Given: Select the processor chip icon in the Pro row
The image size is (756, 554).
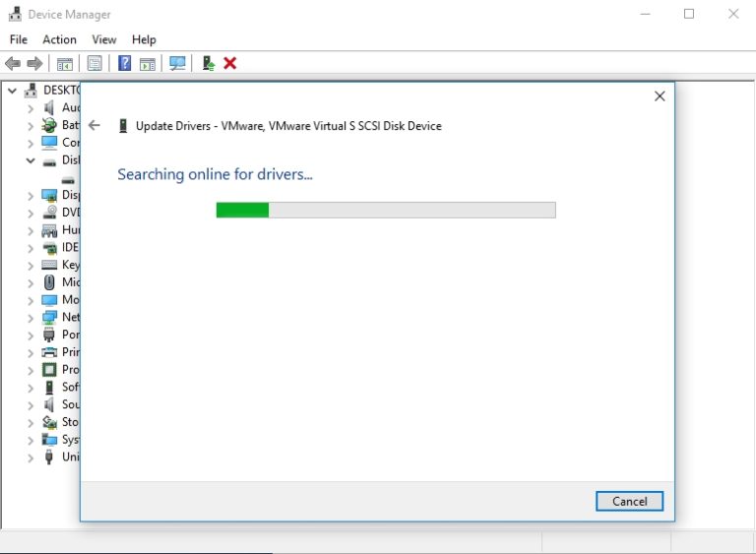Looking at the screenshot, I should pos(49,370).
